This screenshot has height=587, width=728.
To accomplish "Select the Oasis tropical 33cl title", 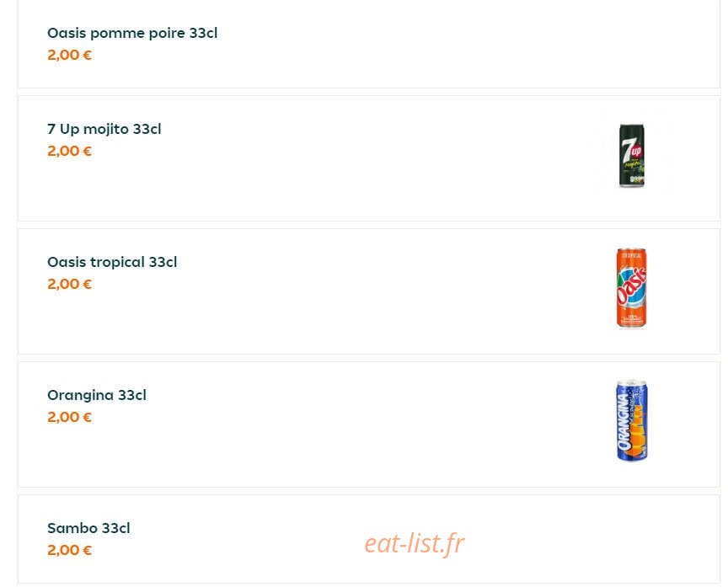I will click(x=112, y=262).
